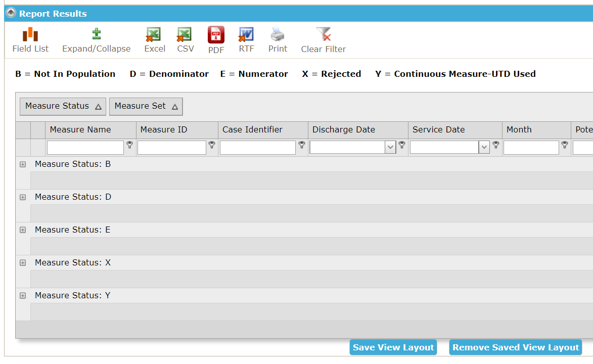Print the report results
This screenshot has width=593, height=364.
coord(278,40)
